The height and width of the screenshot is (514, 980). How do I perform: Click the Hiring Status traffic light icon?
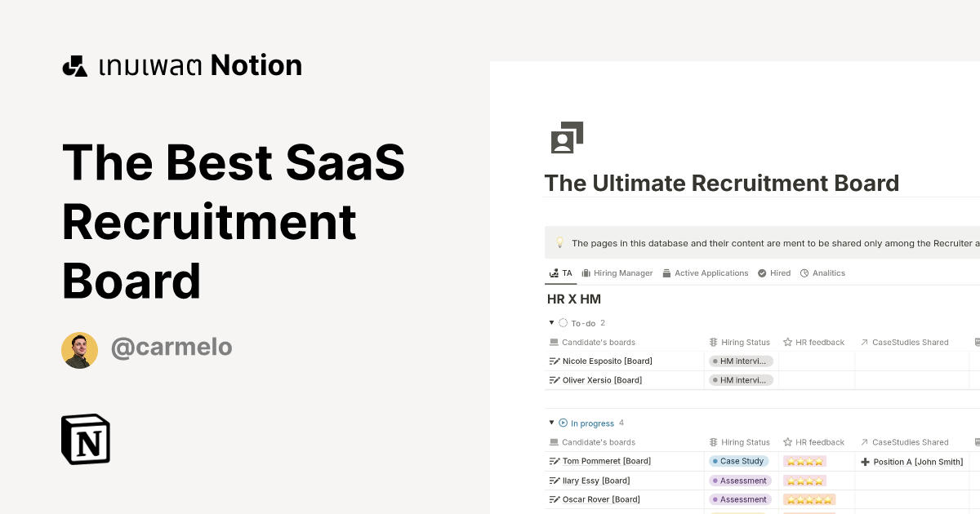(712, 342)
